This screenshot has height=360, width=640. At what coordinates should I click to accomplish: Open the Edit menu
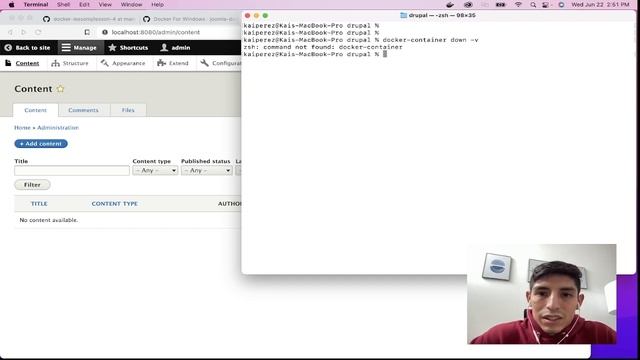click(84, 4)
